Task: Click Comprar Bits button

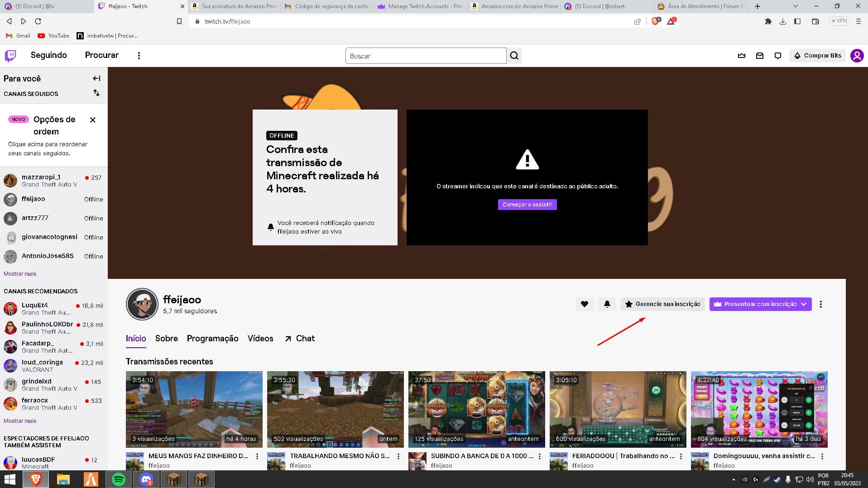Action: pos(818,56)
